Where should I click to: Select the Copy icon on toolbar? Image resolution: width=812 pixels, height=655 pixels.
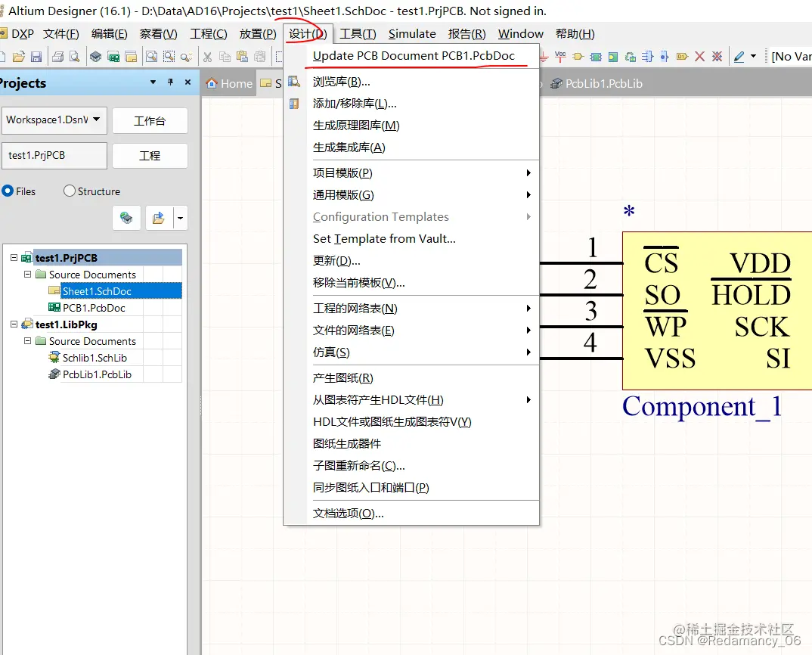coord(225,57)
